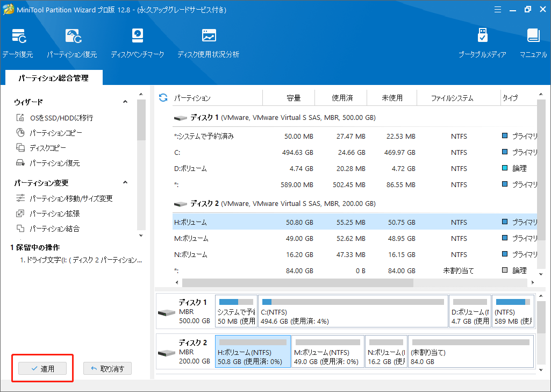Screen dimensions: 551x392
Task: Select システムで予約済み partition row
Action: (x=355, y=136)
